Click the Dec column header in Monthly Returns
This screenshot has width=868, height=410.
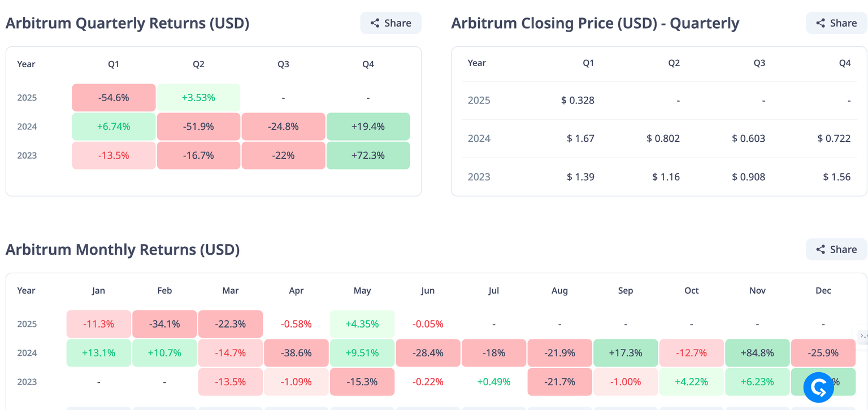pos(823,291)
